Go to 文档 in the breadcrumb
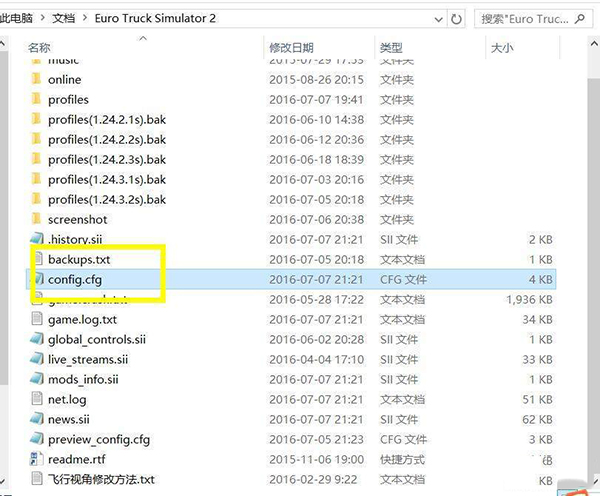600x496 pixels. [x=64, y=18]
